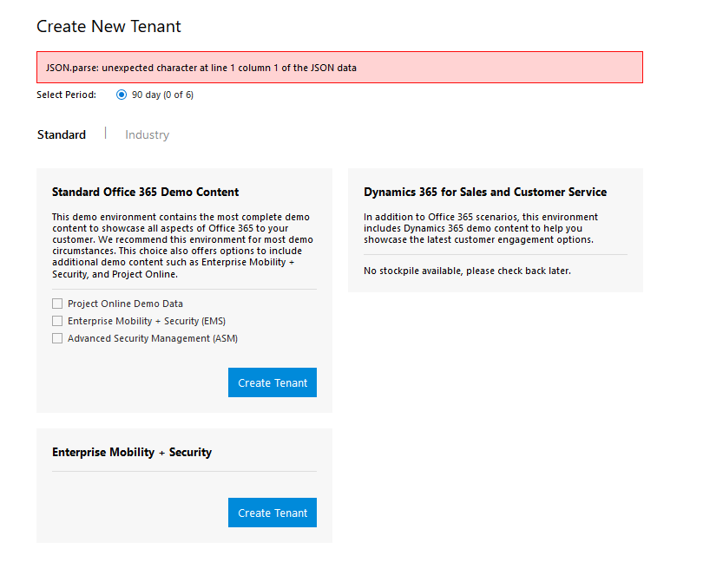Screen dimensions: 723x588
Task: Switch to the Standard tab
Action: point(62,135)
